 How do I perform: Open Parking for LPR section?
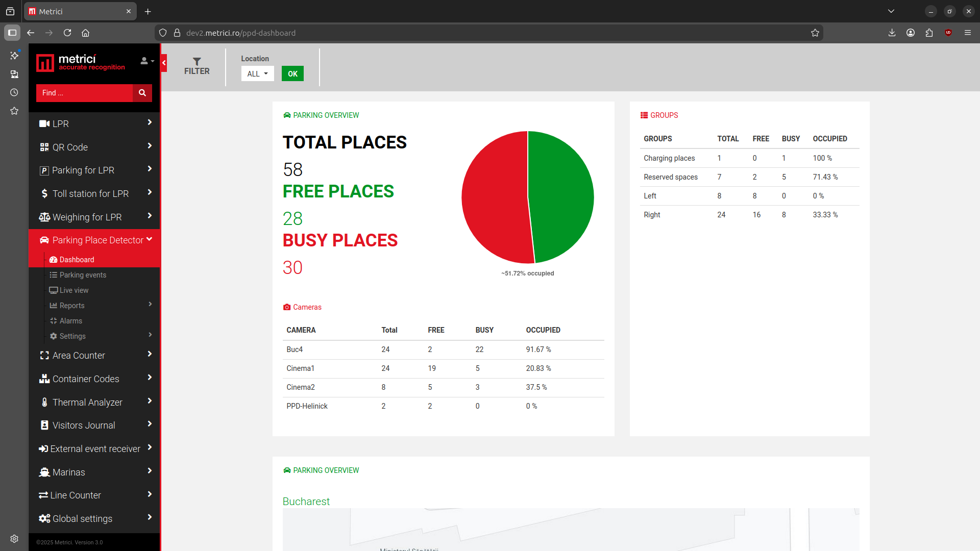point(94,170)
